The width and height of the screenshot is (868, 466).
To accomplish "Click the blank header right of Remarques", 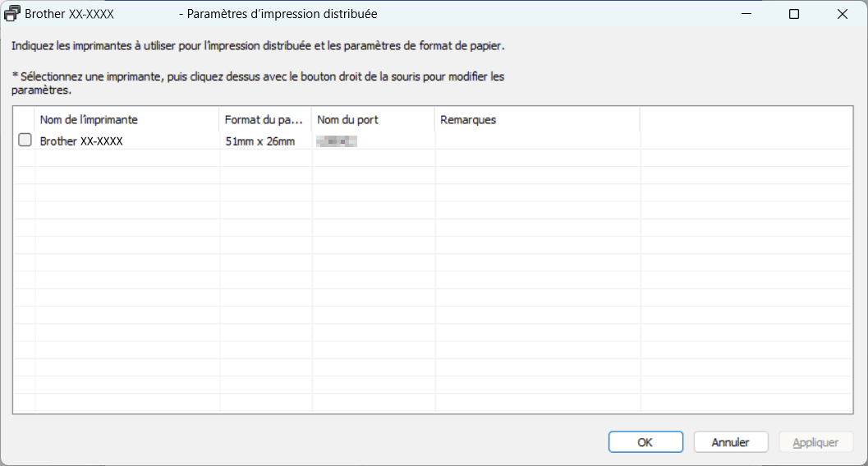I will (x=746, y=120).
